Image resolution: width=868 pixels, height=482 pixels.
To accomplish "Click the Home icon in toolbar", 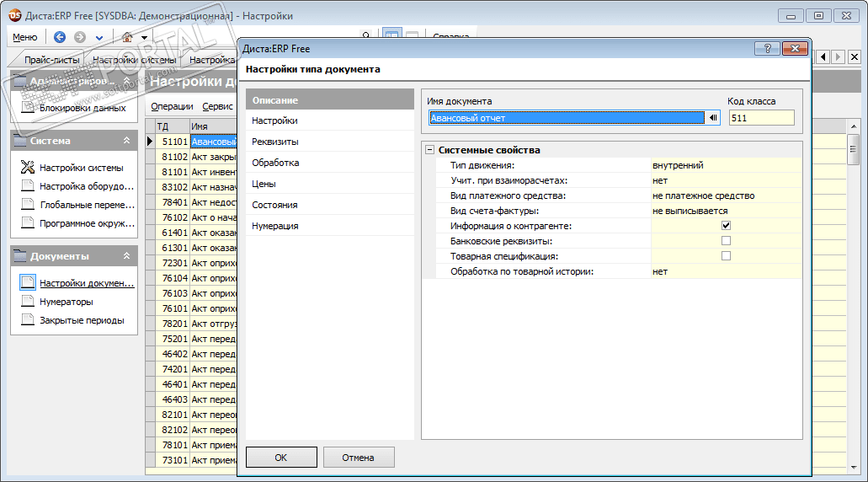I will (x=127, y=37).
